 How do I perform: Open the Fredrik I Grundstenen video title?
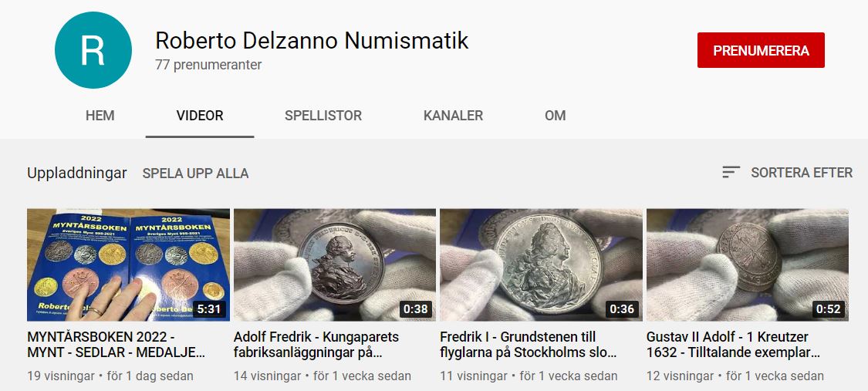[528, 345]
